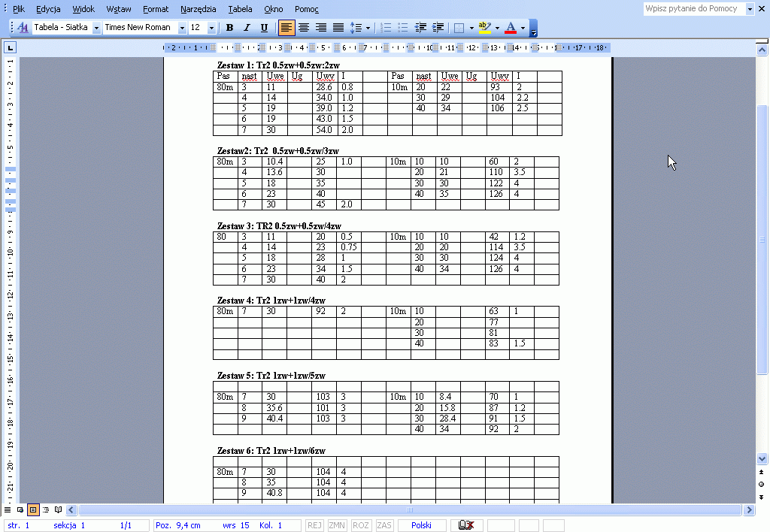This screenshot has width=770, height=532.
Task: Decrease indent using the toolbar icon
Action: (x=420, y=28)
